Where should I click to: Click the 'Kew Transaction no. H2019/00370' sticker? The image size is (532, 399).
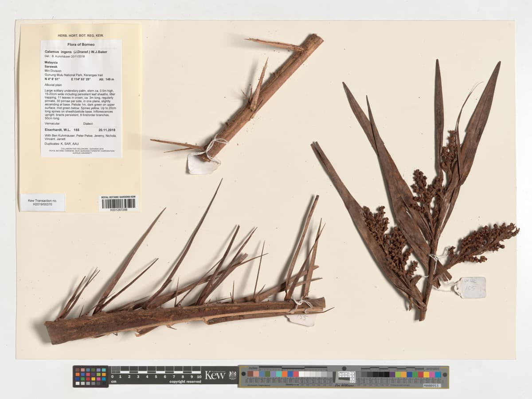42,202
